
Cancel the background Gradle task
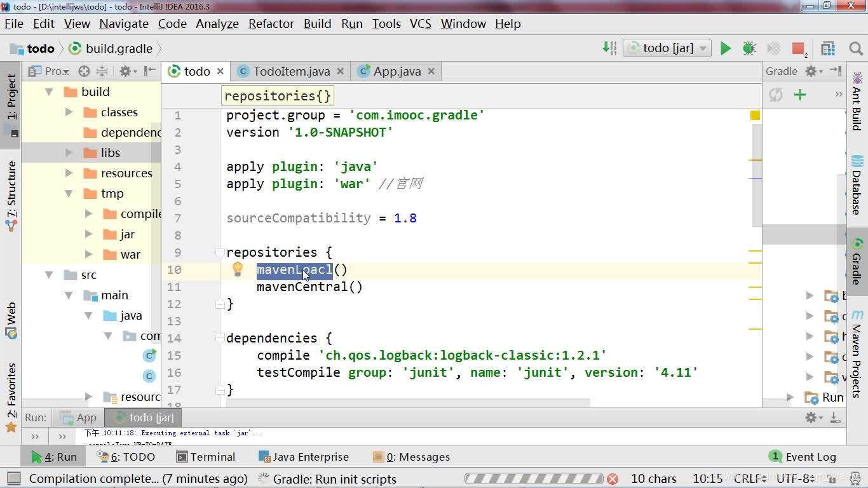click(x=613, y=479)
